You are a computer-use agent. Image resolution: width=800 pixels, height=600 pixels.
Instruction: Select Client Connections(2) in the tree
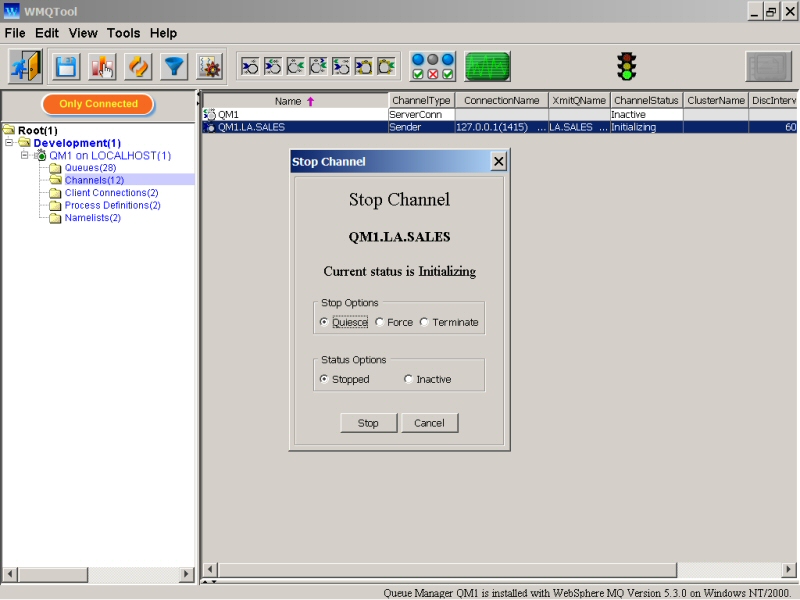pos(111,193)
